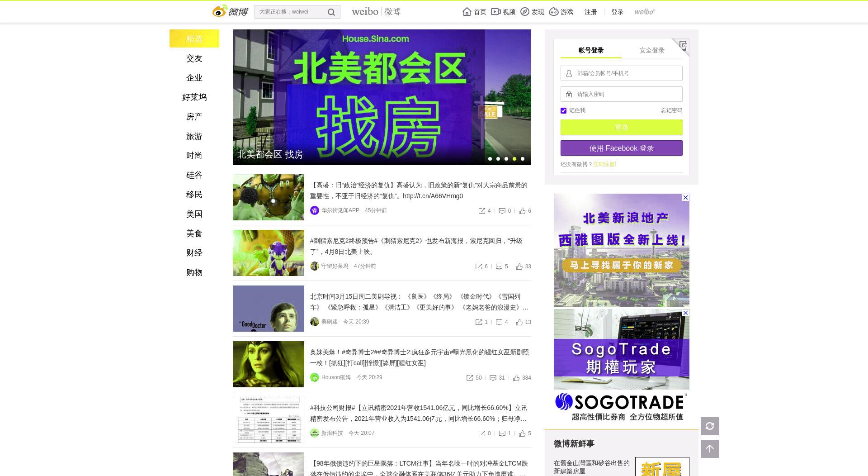The width and height of the screenshot is (868, 476).
Task: Select fourth carousel dot
Action: point(514,159)
